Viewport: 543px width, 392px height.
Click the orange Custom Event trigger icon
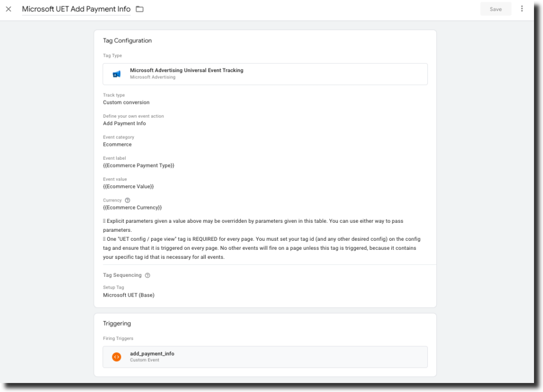click(x=117, y=357)
